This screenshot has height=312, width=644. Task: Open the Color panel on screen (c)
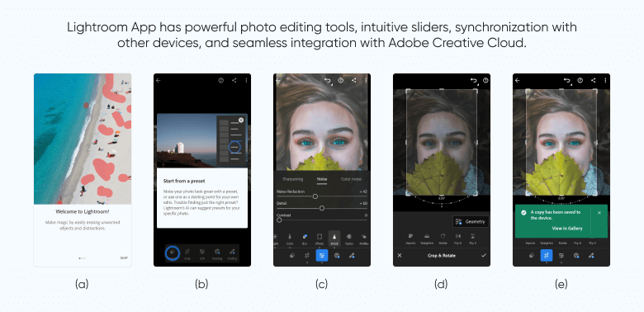(x=290, y=239)
